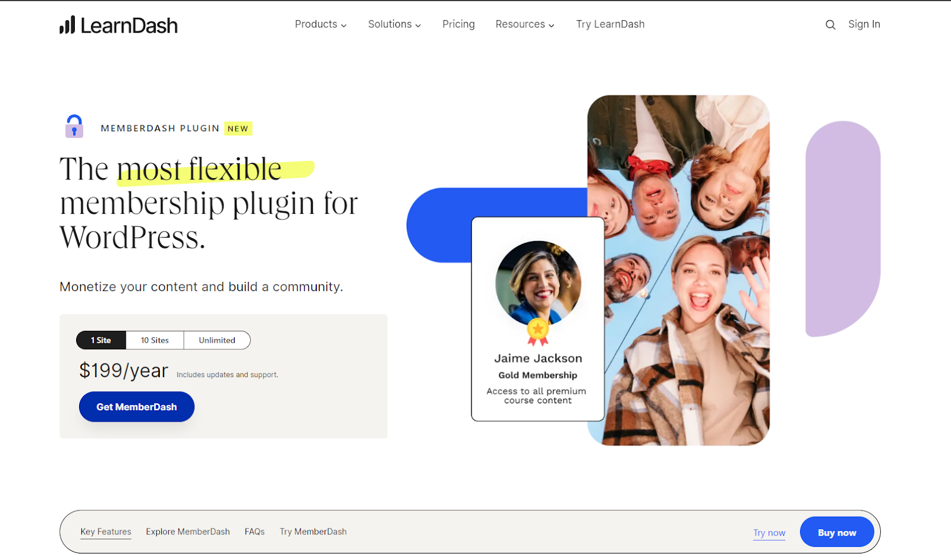Select the 1 Site license option
Image resolution: width=951 pixels, height=560 pixels.
click(101, 340)
